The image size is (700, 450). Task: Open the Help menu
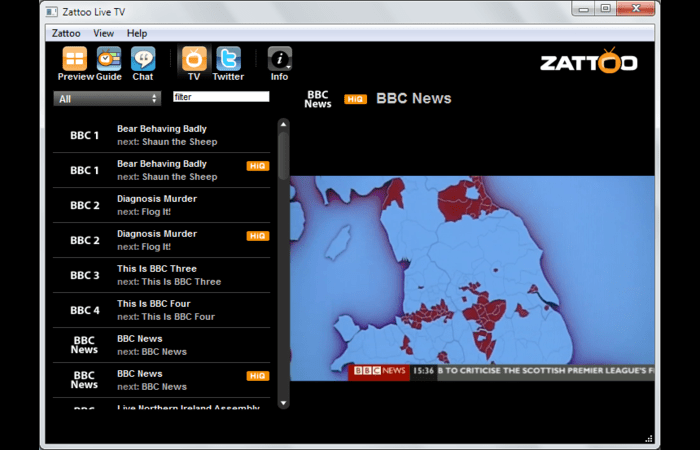click(137, 33)
